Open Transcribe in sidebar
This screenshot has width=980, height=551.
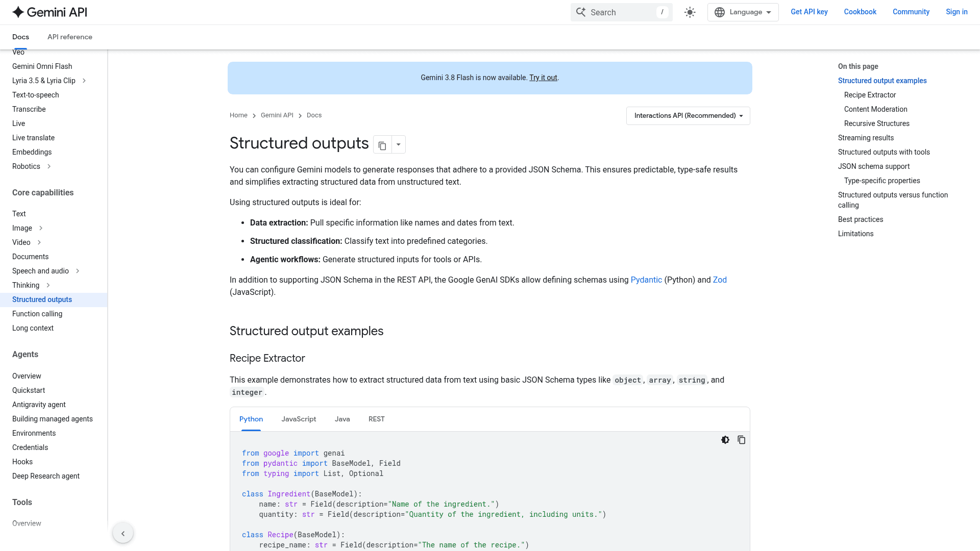tap(29, 109)
